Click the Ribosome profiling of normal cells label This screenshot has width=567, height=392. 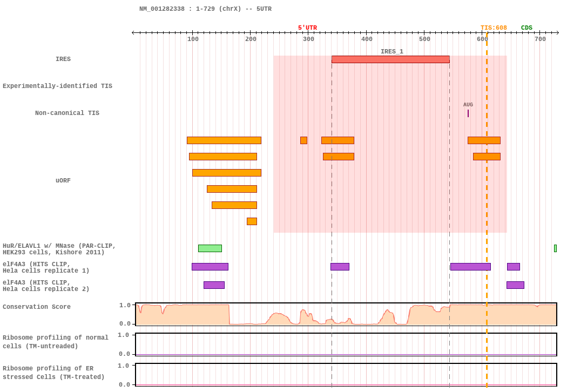55,342
